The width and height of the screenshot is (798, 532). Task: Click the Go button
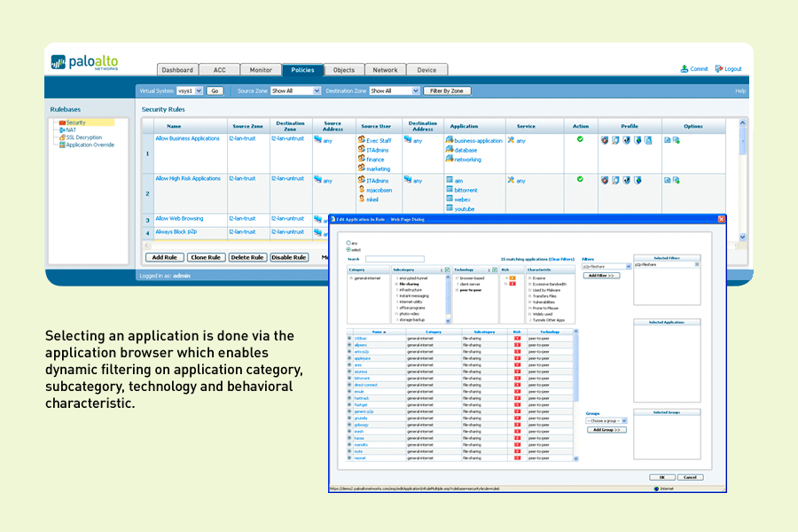coord(215,91)
